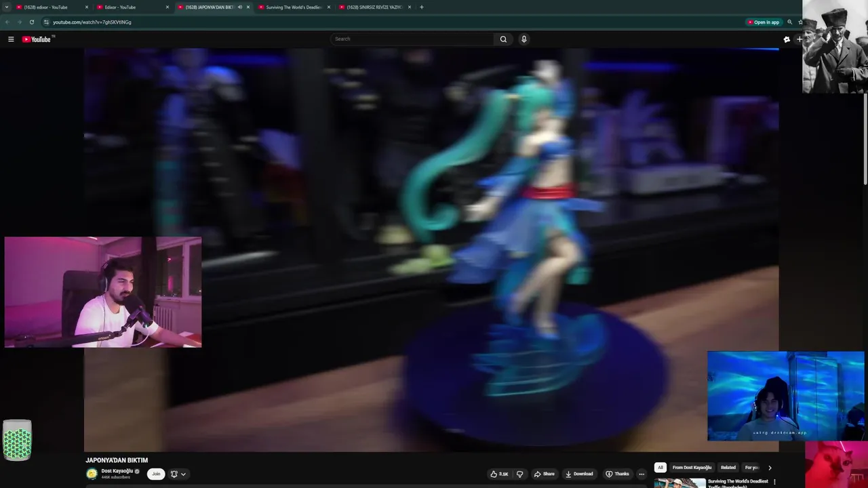Bookmark this page with star icon
The image size is (868, 488).
coord(800,22)
